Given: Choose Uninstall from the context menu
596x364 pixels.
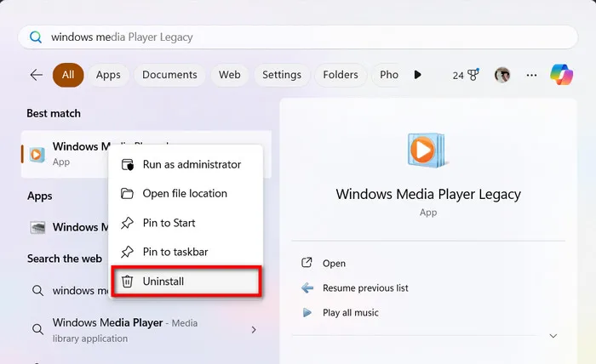Looking at the screenshot, I should click(x=186, y=282).
